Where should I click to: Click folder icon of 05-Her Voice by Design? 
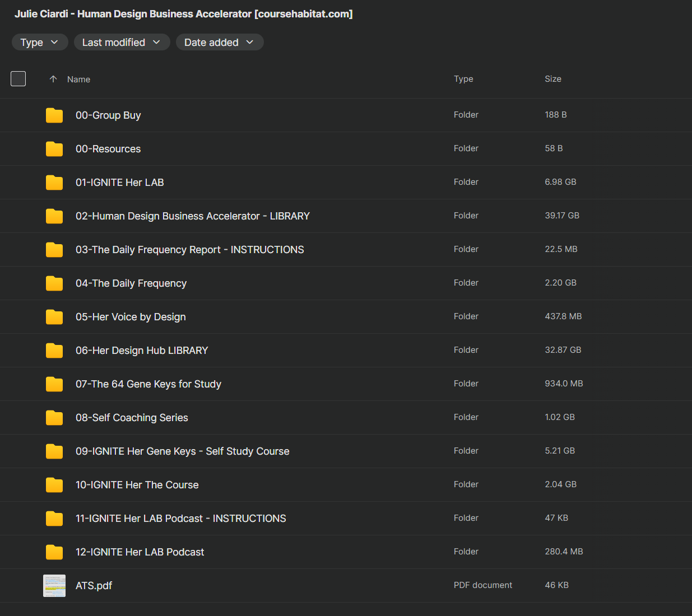pos(54,317)
